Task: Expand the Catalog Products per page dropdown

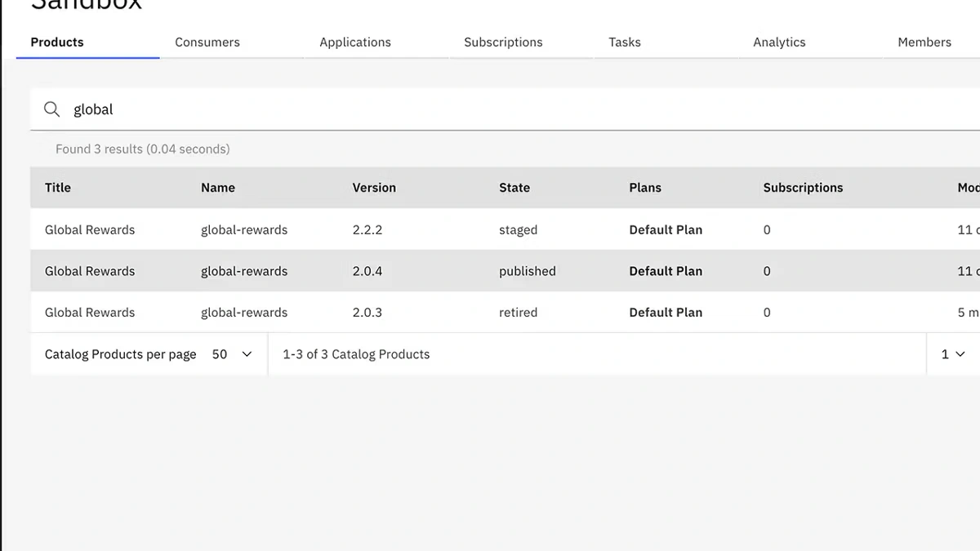Action: (x=232, y=354)
